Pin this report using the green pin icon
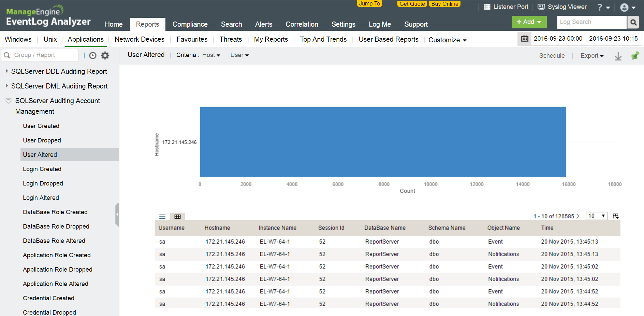This screenshot has width=644, height=316. click(635, 56)
